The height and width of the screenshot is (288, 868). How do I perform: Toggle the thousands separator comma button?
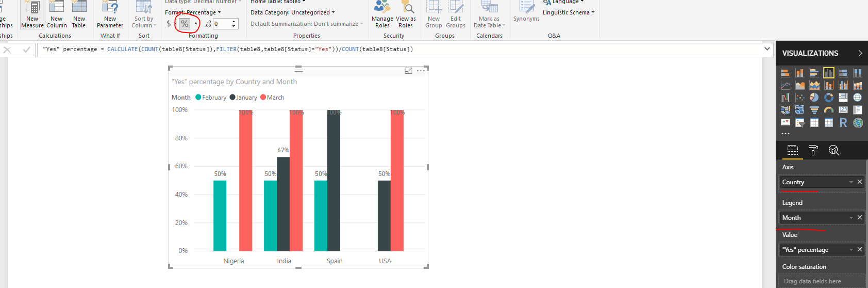pos(196,24)
